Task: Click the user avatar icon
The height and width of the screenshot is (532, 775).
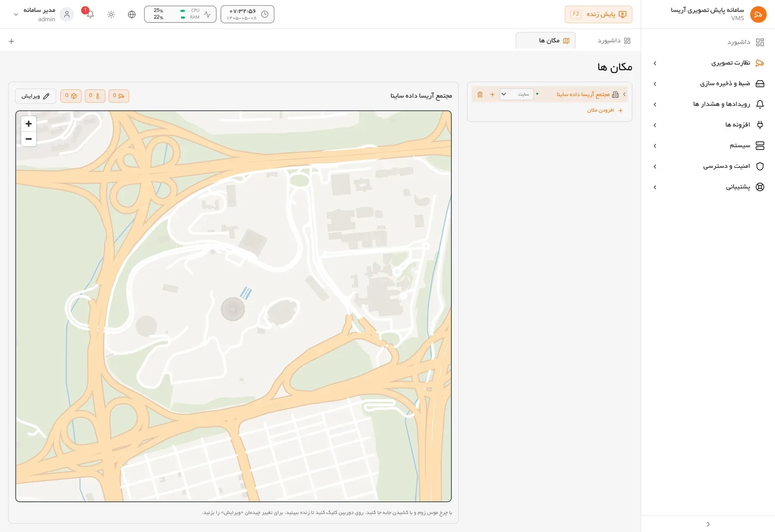Action: (x=67, y=14)
